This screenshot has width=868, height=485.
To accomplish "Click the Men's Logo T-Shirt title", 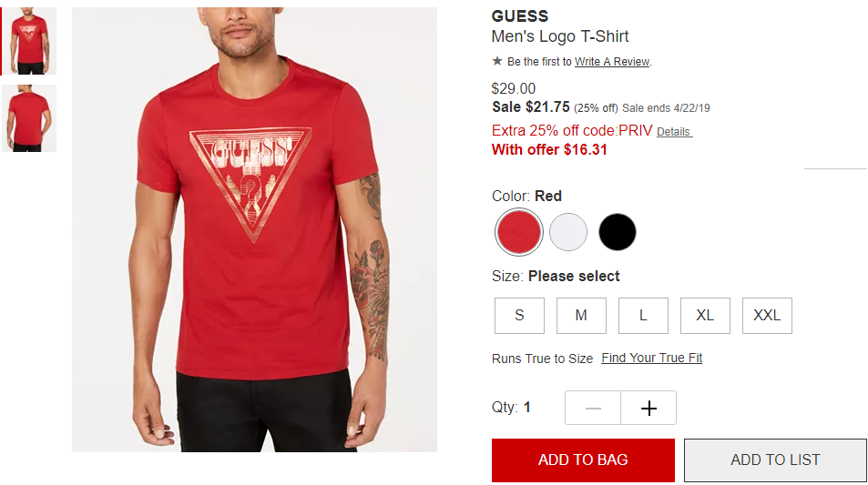I will pyautogui.click(x=560, y=36).
